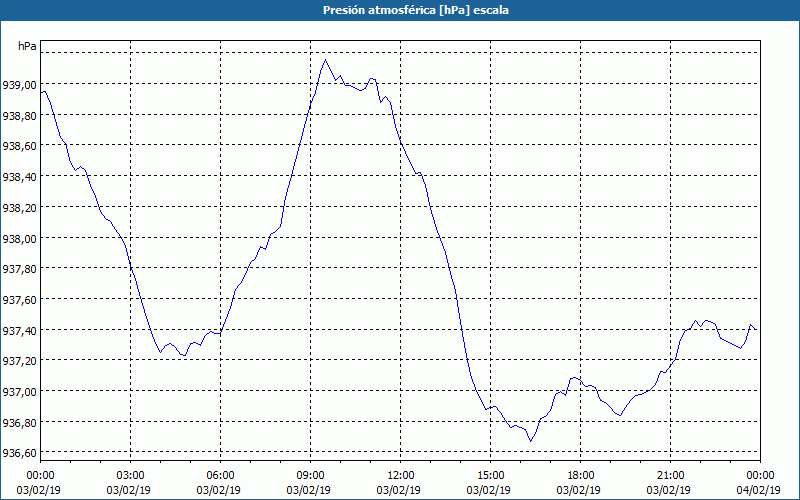
Task: Click the 939,00 y-axis value
Action: (x=19, y=85)
